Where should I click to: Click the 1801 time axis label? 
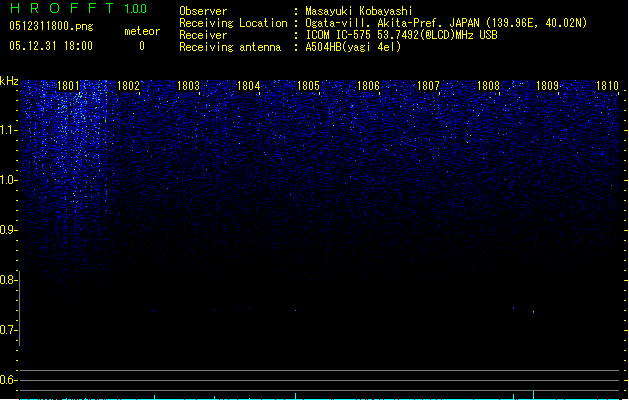click(68, 85)
